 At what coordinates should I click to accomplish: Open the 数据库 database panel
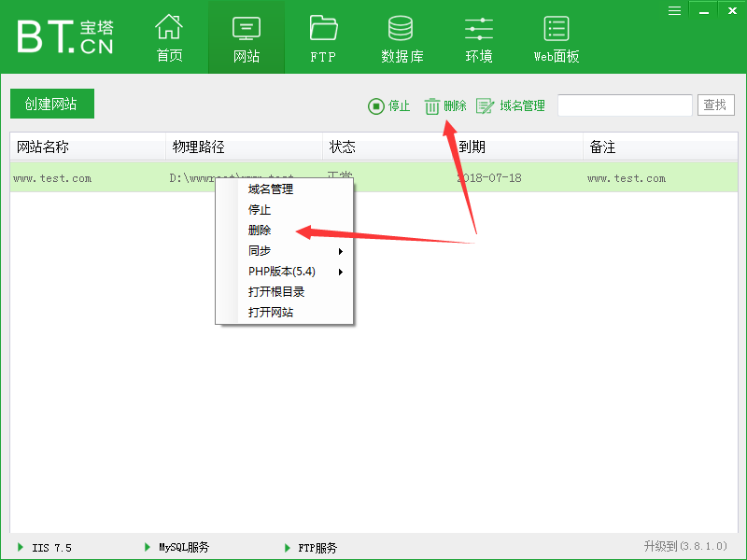point(401,37)
